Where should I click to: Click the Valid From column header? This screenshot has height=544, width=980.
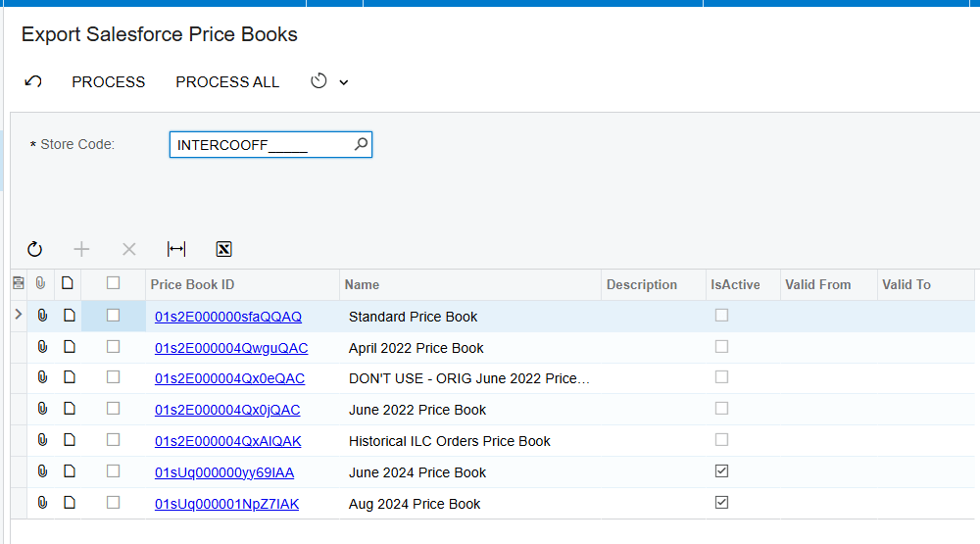(x=829, y=284)
